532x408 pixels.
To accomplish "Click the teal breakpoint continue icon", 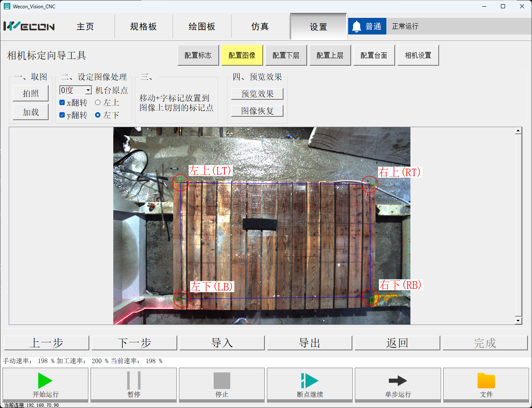I will (310, 381).
